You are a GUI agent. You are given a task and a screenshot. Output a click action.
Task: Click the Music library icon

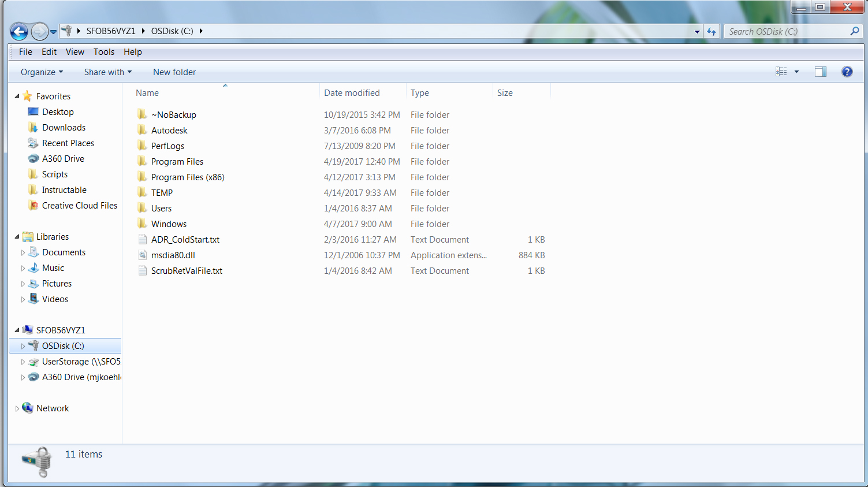(33, 268)
